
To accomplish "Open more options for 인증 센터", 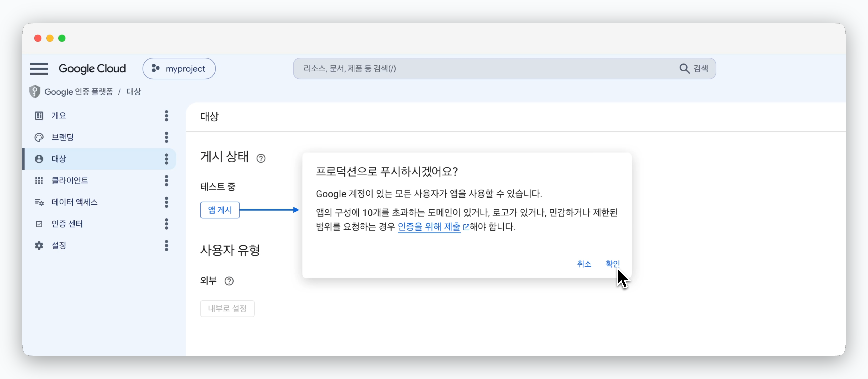I will (x=166, y=224).
